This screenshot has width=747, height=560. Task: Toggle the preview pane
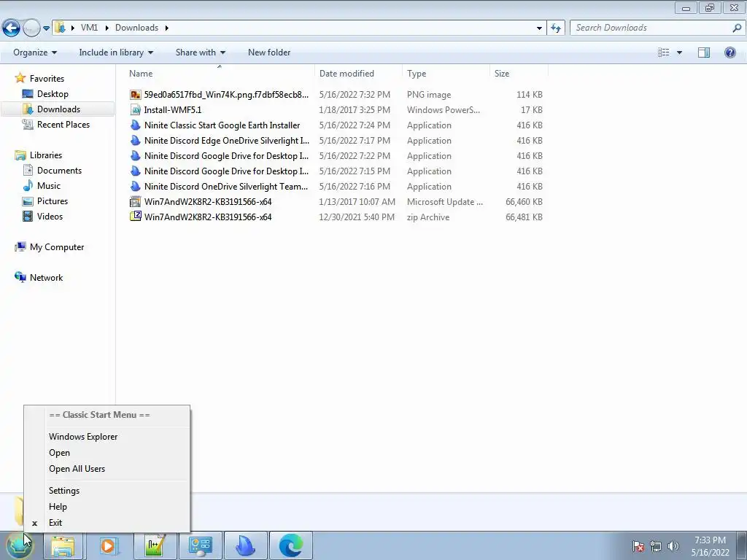(704, 52)
